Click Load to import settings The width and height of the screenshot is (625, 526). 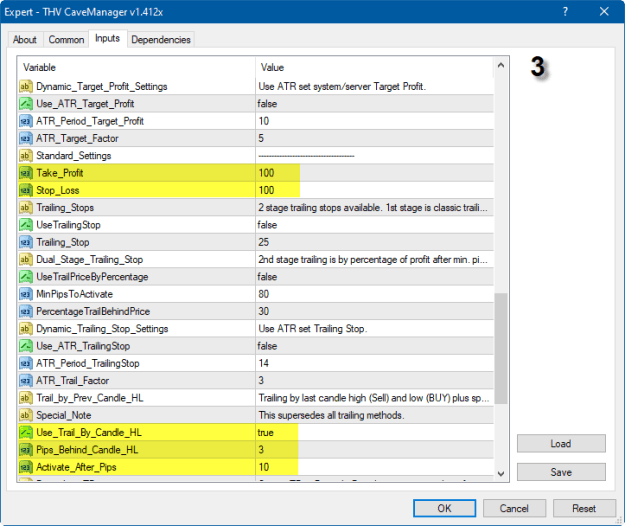[x=561, y=444]
